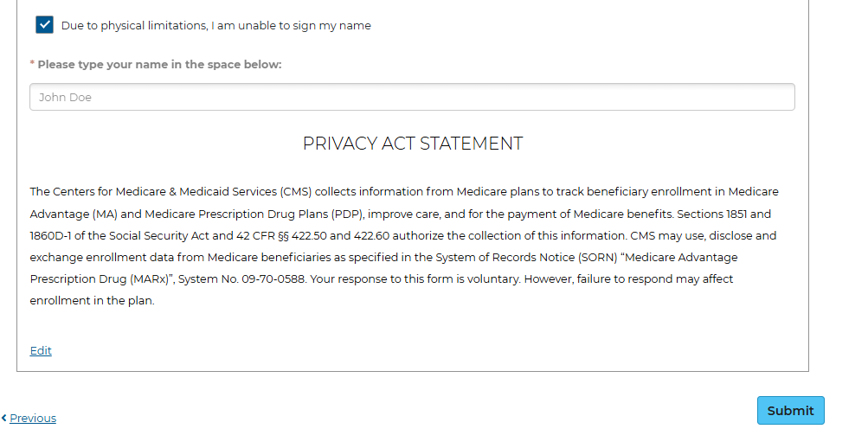This screenshot has height=448, width=868.
Task: Click the 'enrollment in the plan.' closing line
Action: click(x=92, y=301)
